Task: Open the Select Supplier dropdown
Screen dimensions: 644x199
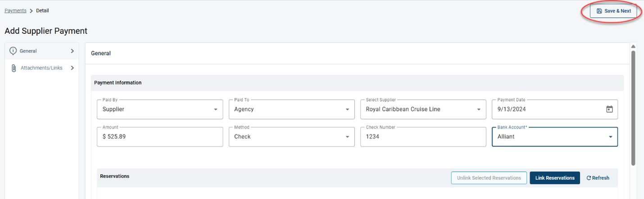Action: pyautogui.click(x=423, y=109)
